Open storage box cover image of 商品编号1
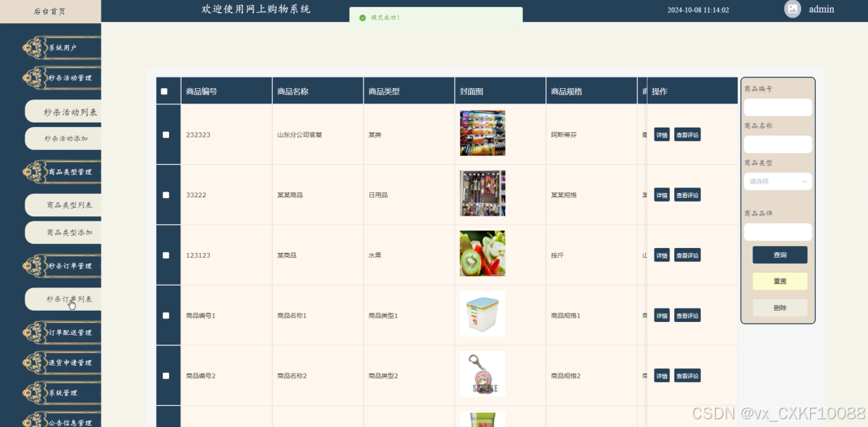 483,314
